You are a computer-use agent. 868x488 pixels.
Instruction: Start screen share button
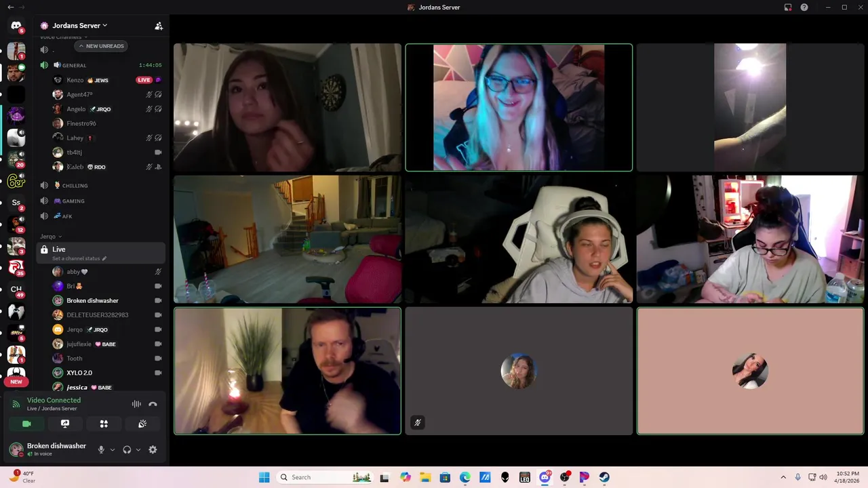(65, 424)
